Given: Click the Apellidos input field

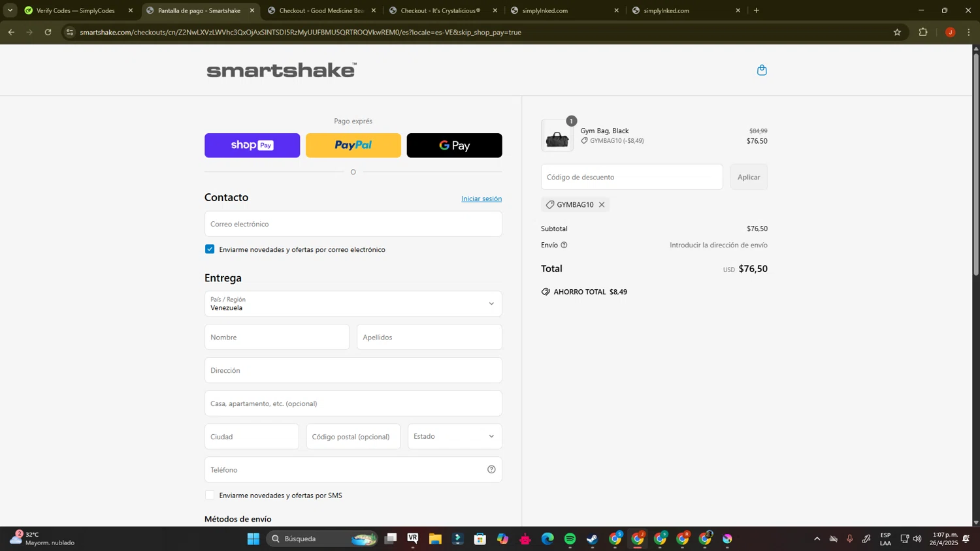Looking at the screenshot, I should (429, 337).
